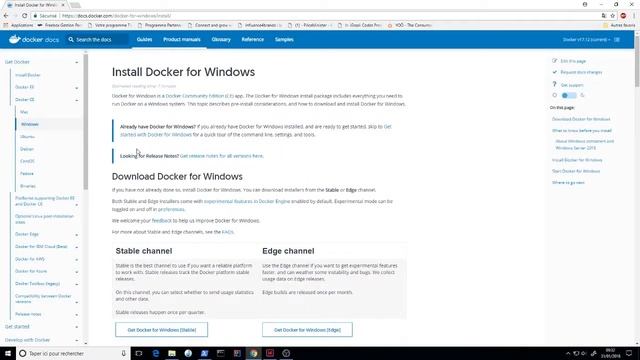Expand the Docker for Azure section

pos(77,272)
